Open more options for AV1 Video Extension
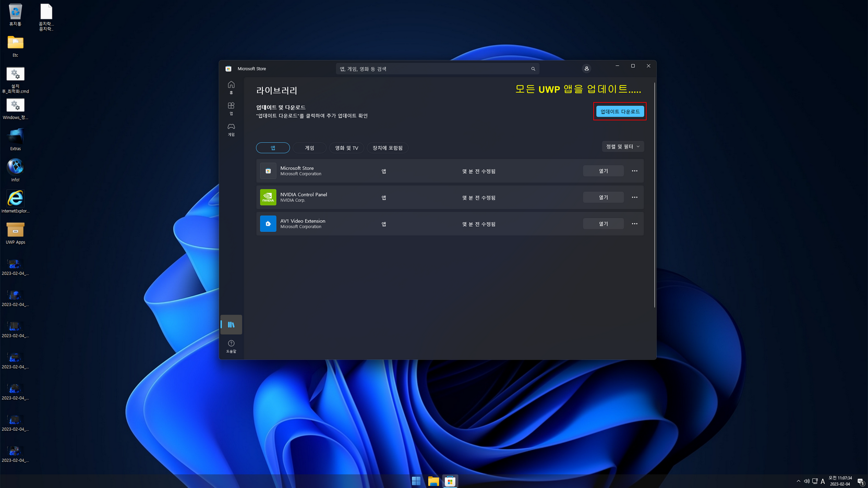 tap(634, 224)
